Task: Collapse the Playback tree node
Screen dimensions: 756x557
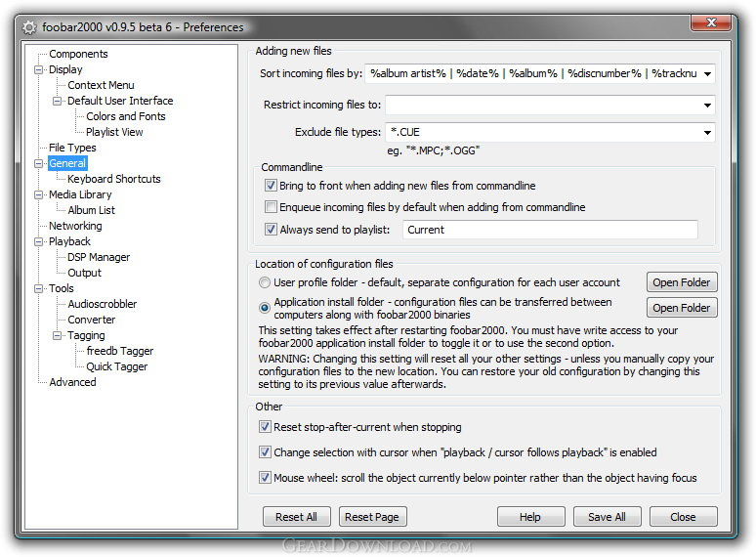Action: pos(38,241)
